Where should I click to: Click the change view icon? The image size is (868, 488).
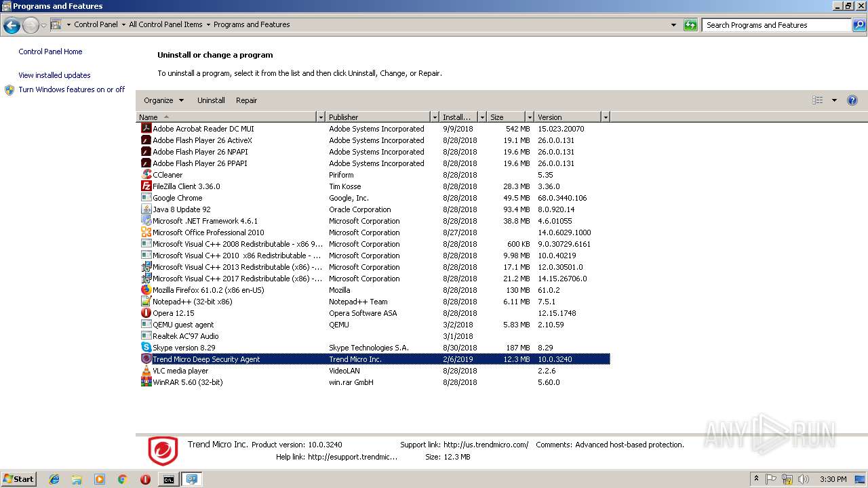click(x=817, y=100)
